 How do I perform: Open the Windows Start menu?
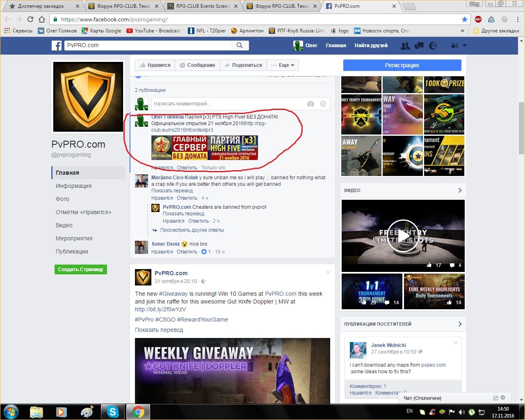pos(11,412)
